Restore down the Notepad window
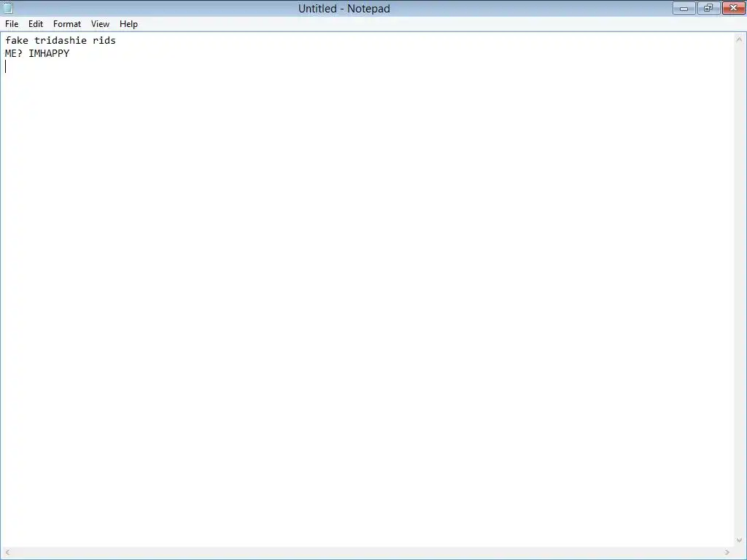 708,8
